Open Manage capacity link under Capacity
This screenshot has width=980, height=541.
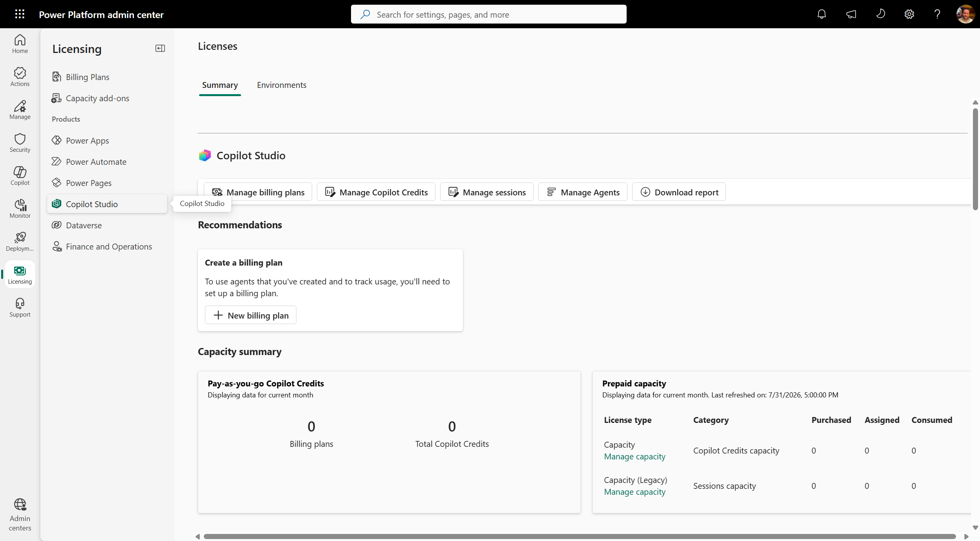click(634, 457)
